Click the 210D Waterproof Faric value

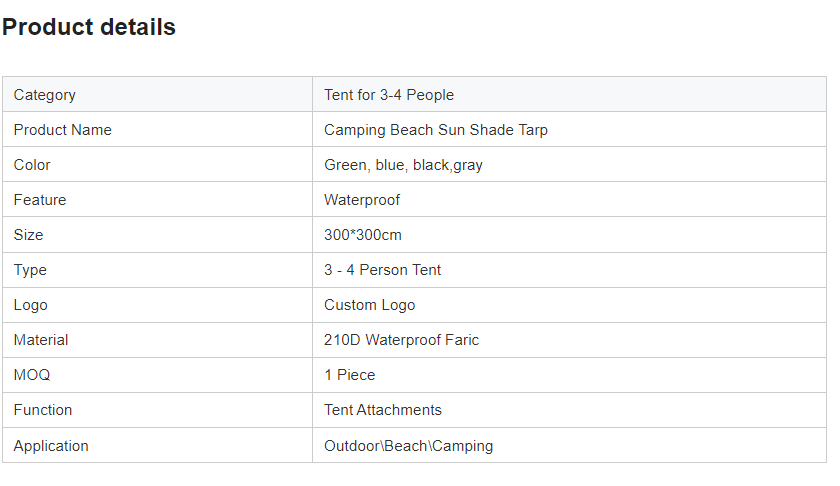pos(401,340)
